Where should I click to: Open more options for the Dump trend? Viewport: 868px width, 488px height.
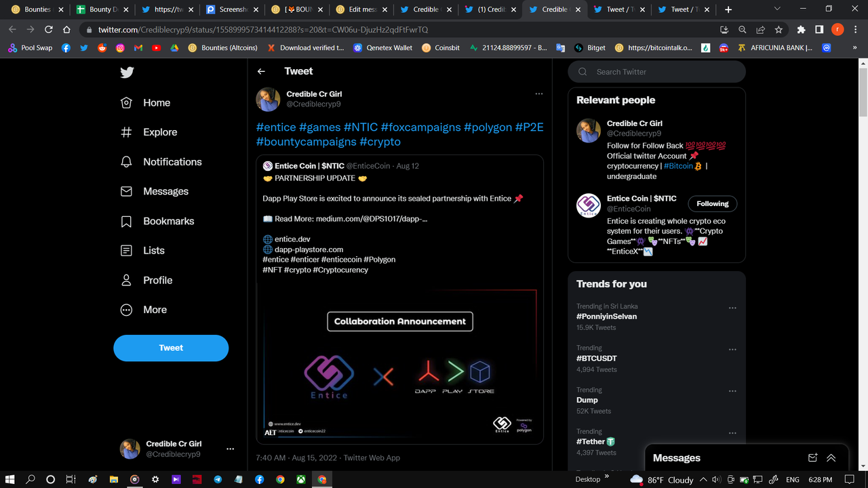coord(732,392)
